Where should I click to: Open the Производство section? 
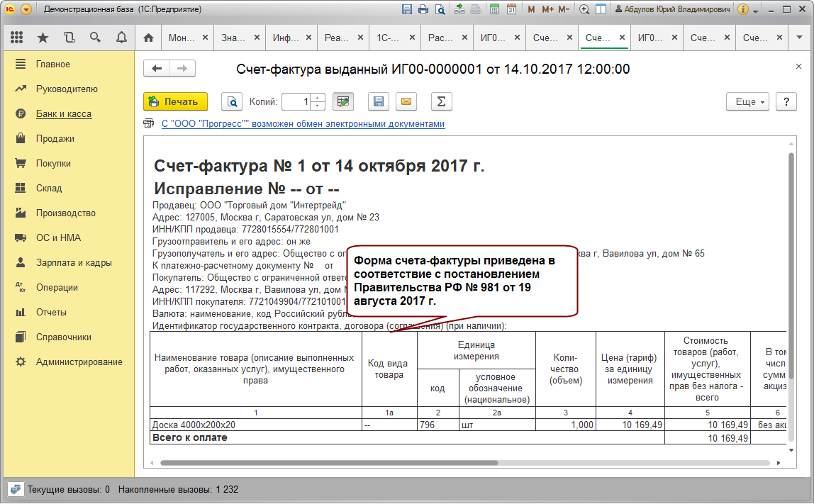click(66, 213)
